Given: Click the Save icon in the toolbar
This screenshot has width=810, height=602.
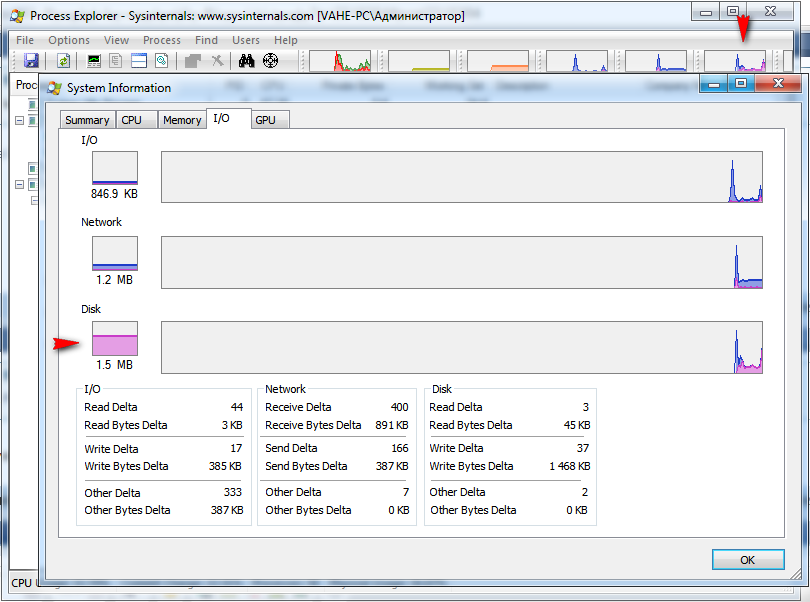Looking at the screenshot, I should 31,61.
